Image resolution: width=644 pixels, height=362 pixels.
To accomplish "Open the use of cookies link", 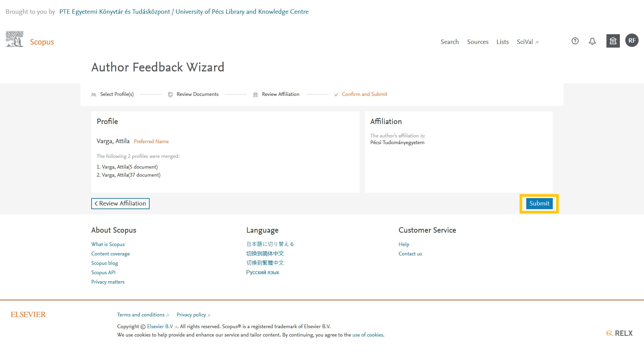I will click(368, 335).
